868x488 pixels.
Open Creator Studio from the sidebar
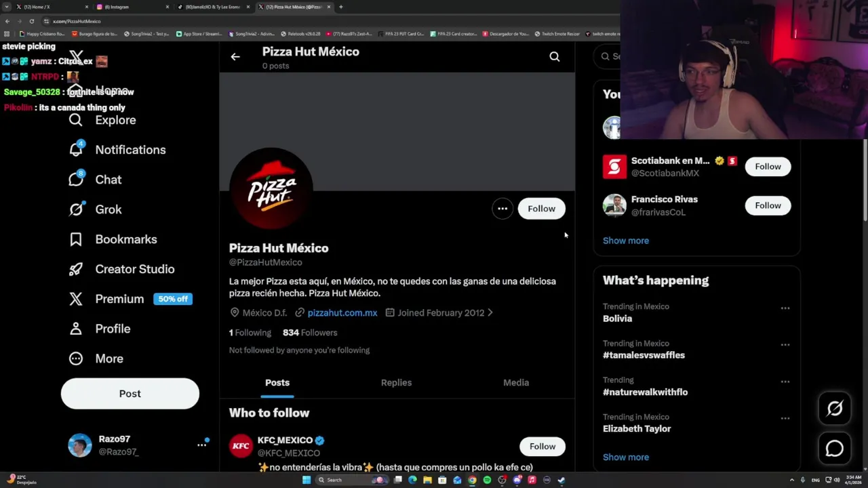[x=121, y=269]
